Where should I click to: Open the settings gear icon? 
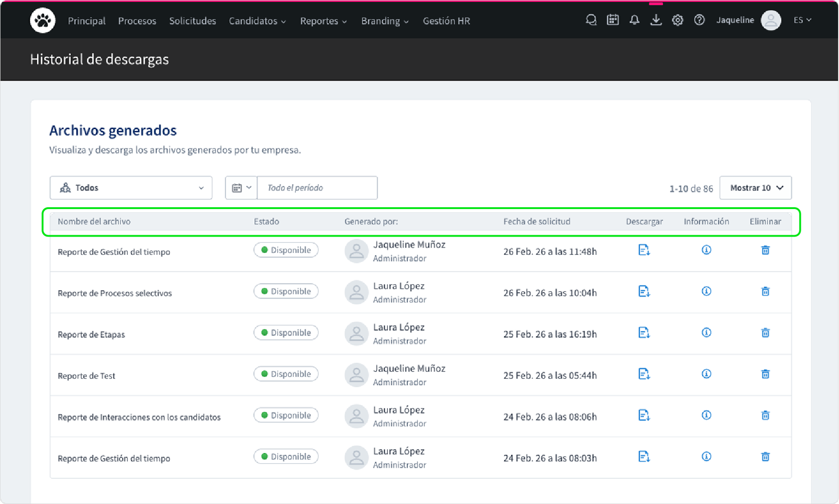point(678,20)
